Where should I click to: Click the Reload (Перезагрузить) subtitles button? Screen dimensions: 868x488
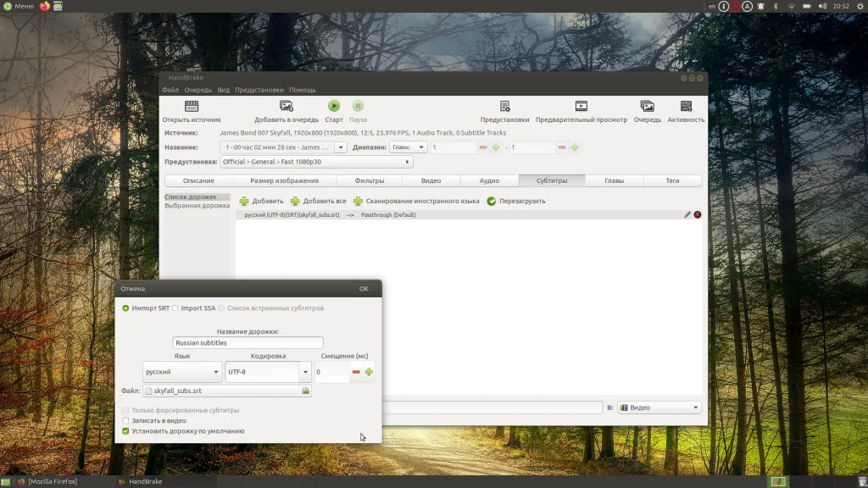[x=492, y=202]
